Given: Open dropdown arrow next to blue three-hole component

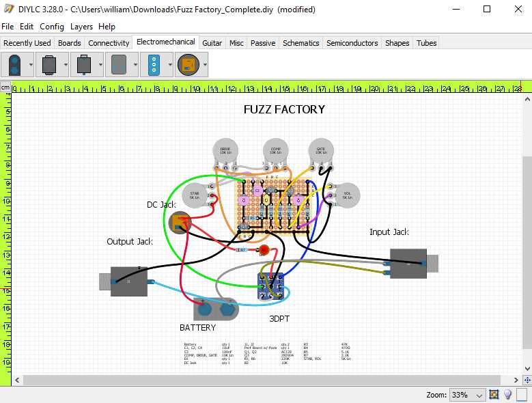Looking at the screenshot, I should 170,64.
